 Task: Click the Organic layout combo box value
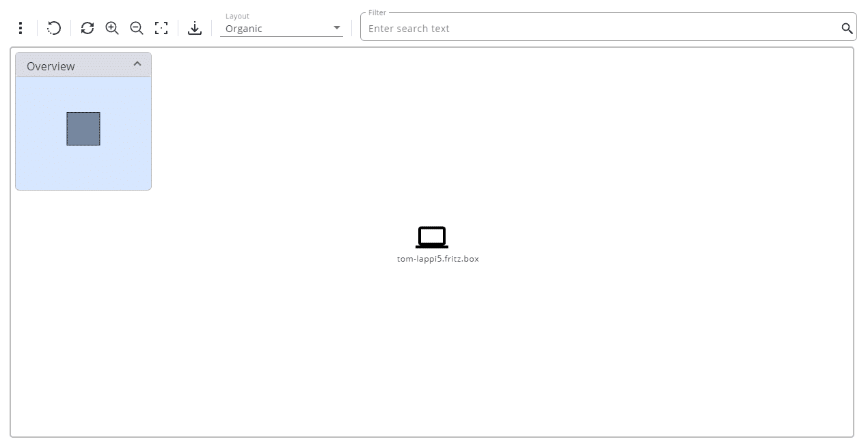(x=273, y=29)
